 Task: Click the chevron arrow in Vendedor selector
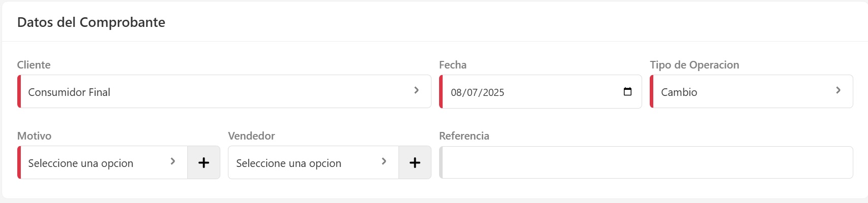384,161
